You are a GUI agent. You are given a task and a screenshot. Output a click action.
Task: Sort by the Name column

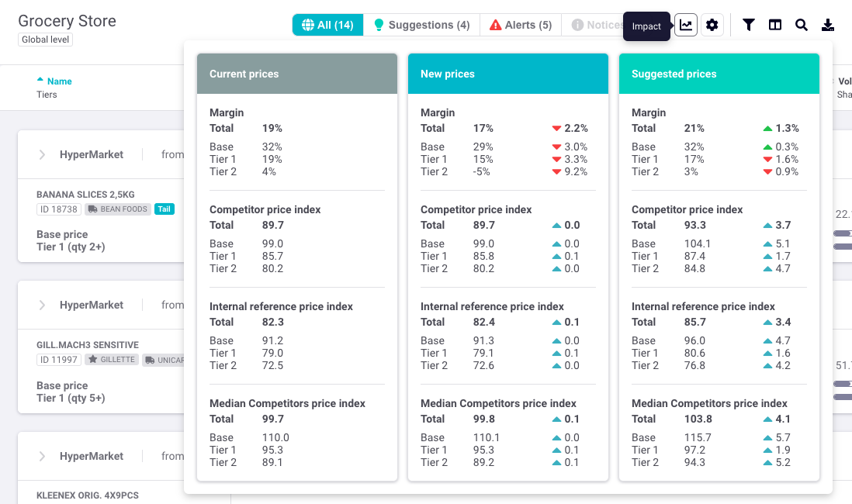coord(59,81)
